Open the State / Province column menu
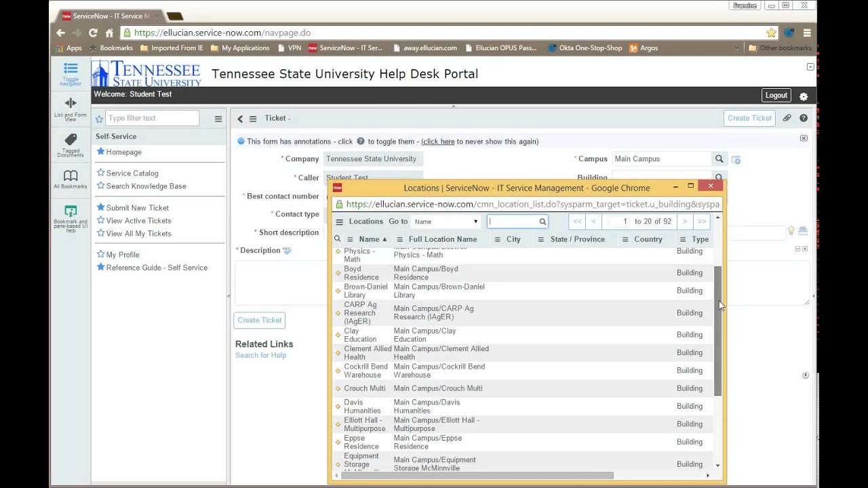 point(540,239)
